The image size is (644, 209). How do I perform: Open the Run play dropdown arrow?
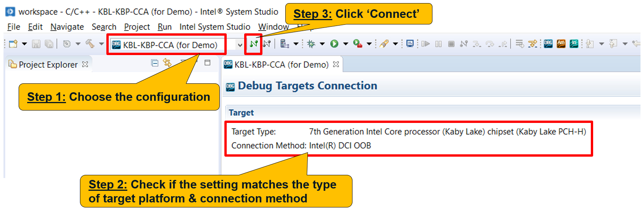(345, 44)
